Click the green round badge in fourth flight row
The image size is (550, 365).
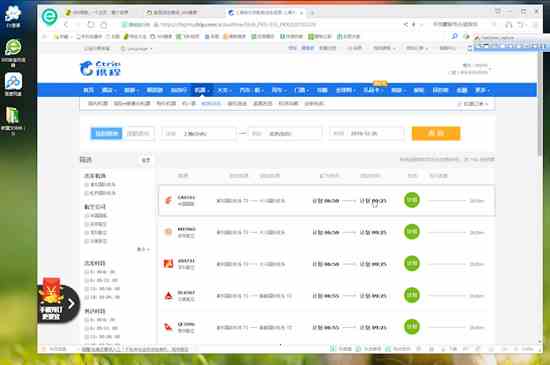412,295
